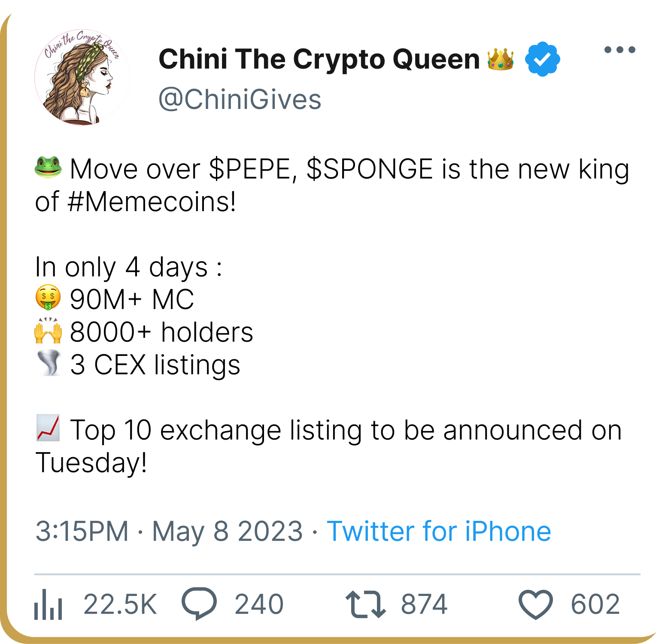Click the tornado emoji
The width and height of the screenshot is (668, 644).
coord(49,364)
